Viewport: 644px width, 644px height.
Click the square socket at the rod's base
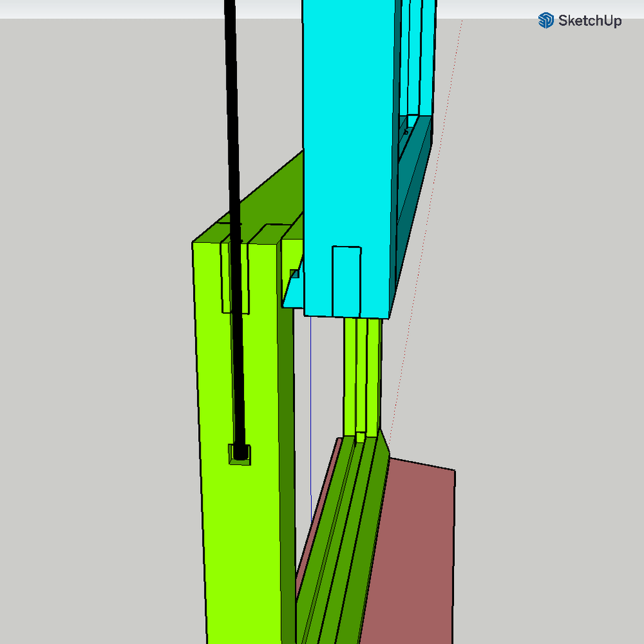[240, 455]
